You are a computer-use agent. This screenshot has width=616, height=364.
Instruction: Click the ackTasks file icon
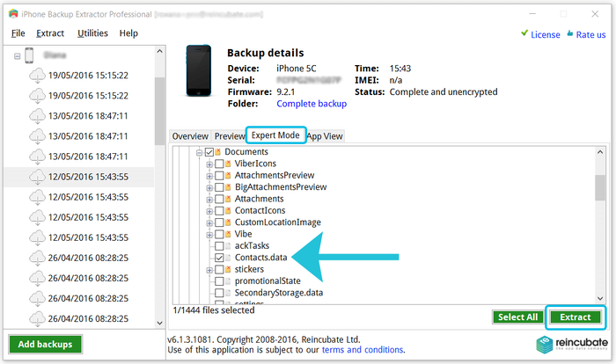pos(228,246)
